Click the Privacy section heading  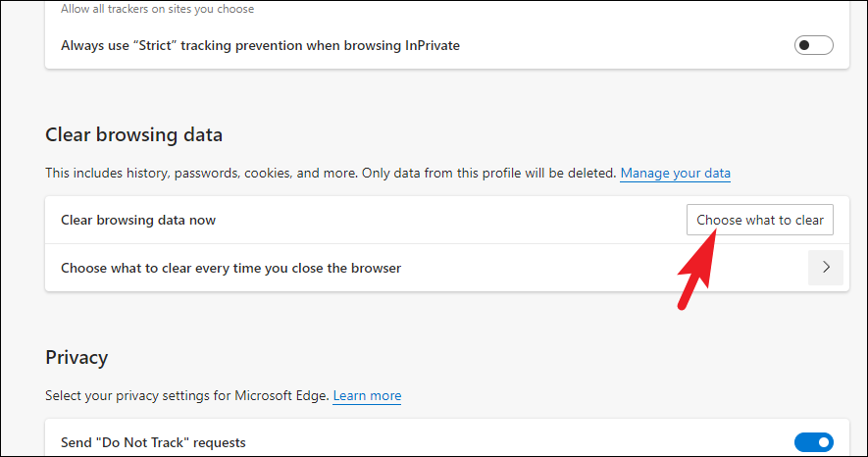[x=77, y=357]
